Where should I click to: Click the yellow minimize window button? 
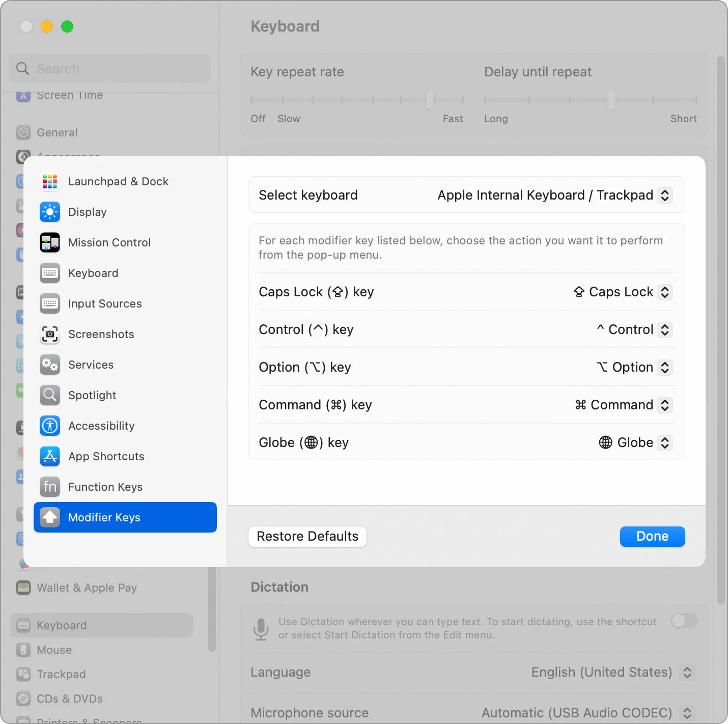point(47,26)
